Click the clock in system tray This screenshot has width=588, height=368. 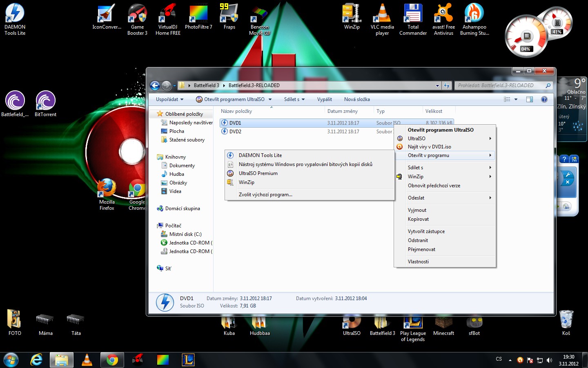(568, 360)
